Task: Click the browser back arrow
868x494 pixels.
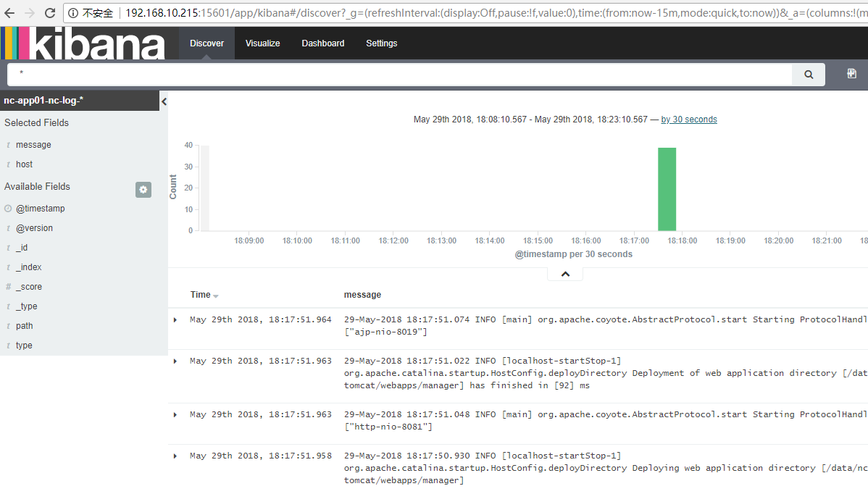Action: point(9,13)
